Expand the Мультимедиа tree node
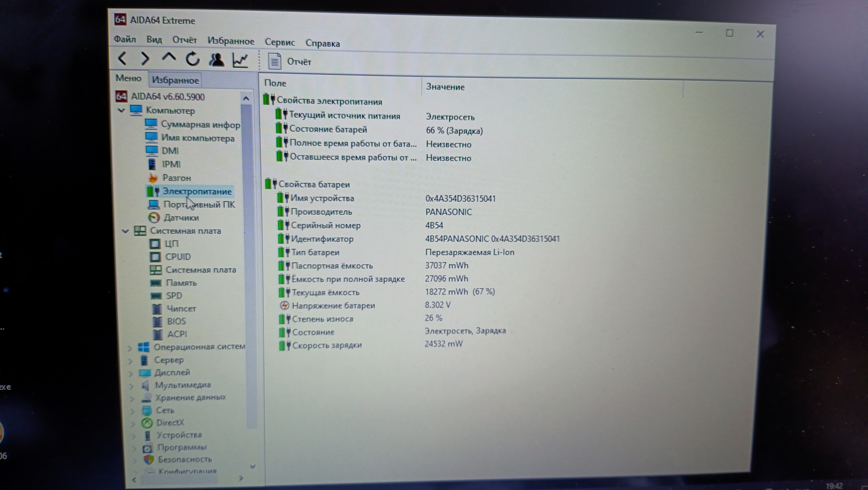 pyautogui.click(x=132, y=386)
